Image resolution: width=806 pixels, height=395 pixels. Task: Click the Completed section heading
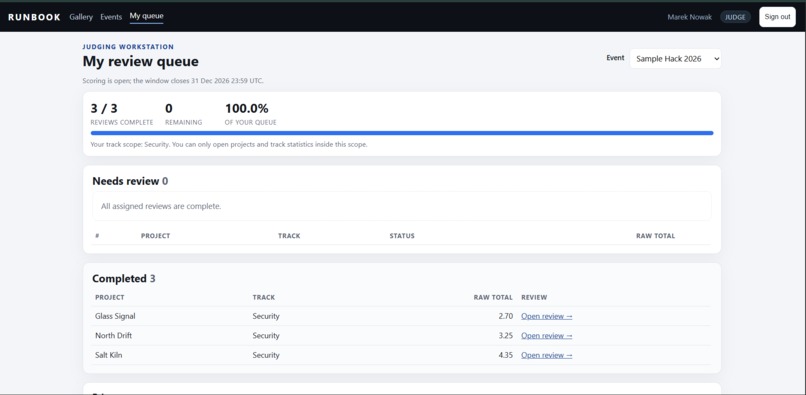124,279
